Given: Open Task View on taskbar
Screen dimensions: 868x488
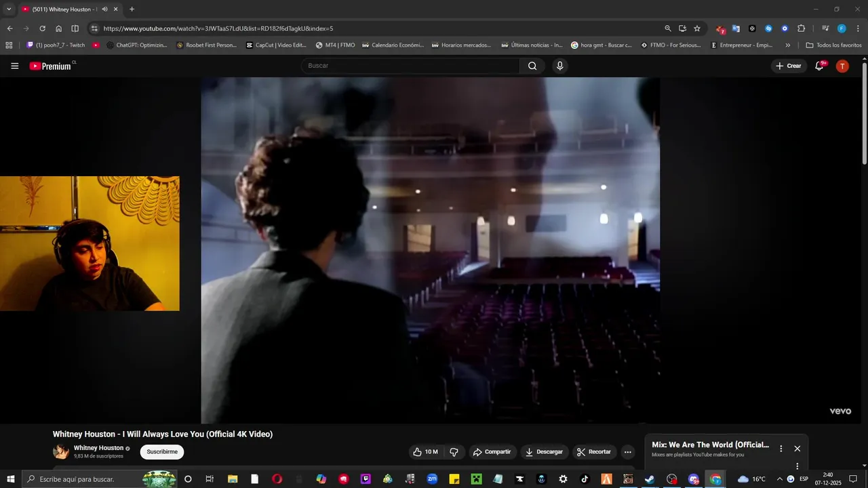Looking at the screenshot, I should pyautogui.click(x=210, y=479).
